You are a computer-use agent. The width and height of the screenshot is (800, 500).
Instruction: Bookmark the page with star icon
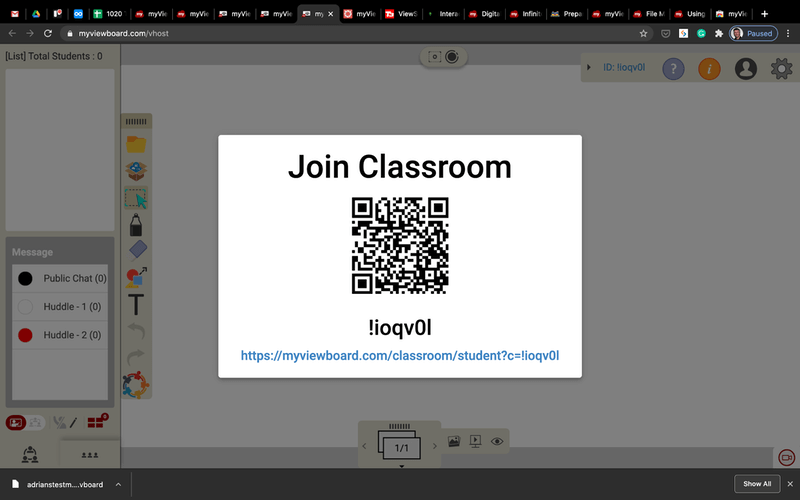pos(643,34)
